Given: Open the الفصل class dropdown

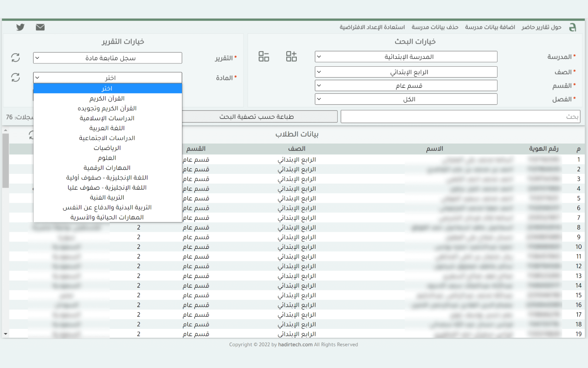Looking at the screenshot, I should 406,99.
